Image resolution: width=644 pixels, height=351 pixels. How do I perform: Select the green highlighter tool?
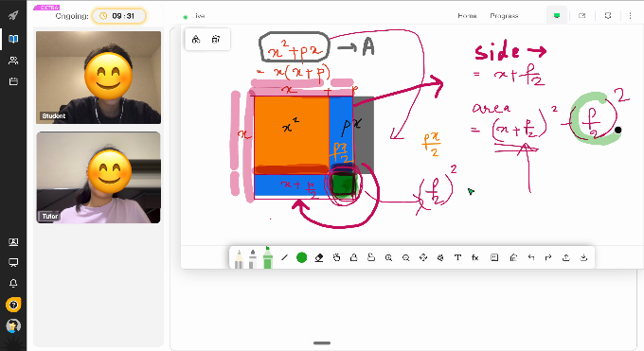[x=267, y=257]
